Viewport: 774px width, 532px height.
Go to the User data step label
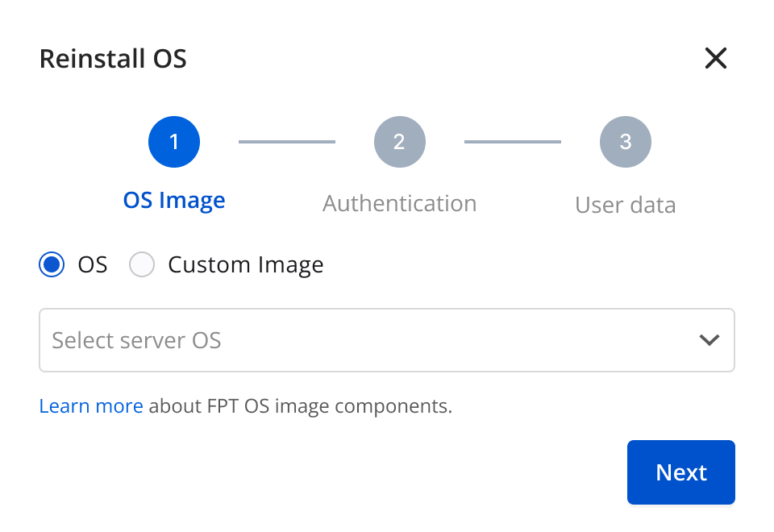[x=625, y=205]
